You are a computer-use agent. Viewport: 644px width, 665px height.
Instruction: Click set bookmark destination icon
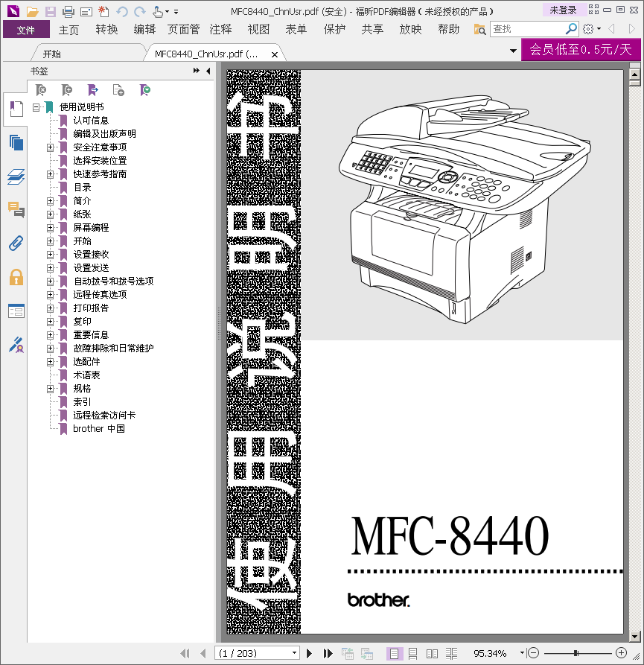(x=93, y=90)
